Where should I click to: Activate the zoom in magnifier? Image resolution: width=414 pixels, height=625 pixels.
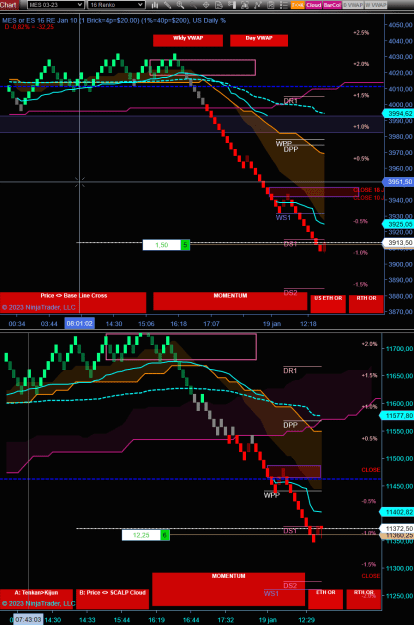click(180, 5)
